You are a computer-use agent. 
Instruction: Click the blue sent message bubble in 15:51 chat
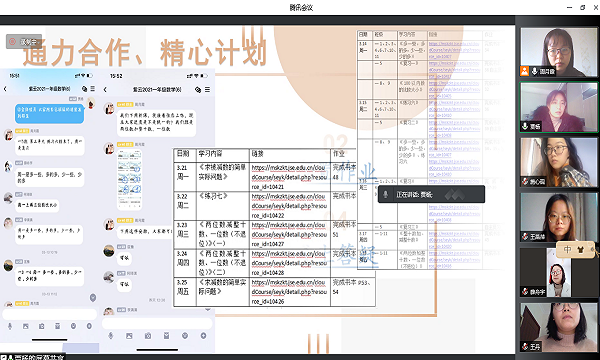[x=49, y=113]
